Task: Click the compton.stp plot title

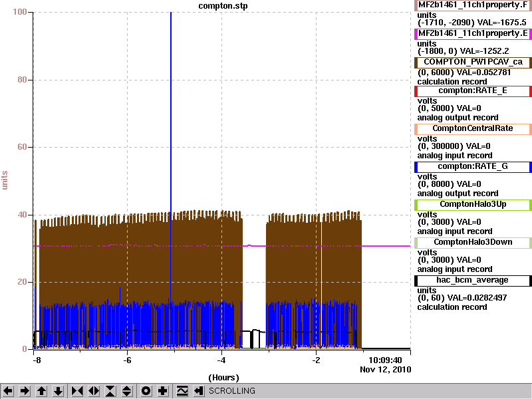Action: (223, 6)
